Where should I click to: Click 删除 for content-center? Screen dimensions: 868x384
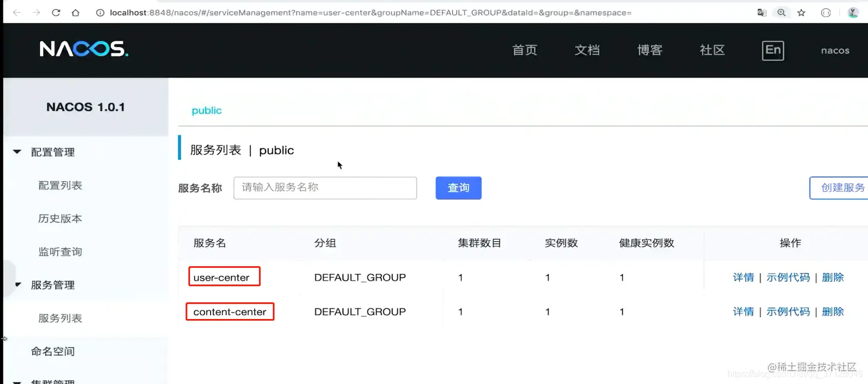tap(833, 312)
